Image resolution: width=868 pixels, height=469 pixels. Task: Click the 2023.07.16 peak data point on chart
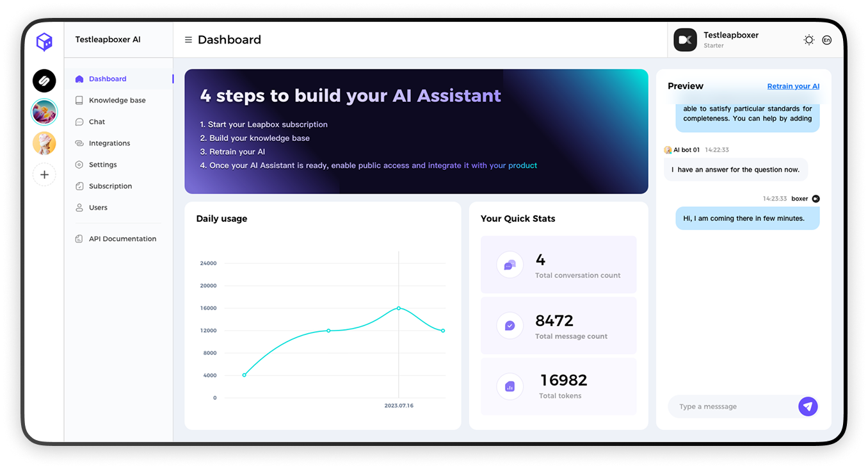coord(399,308)
